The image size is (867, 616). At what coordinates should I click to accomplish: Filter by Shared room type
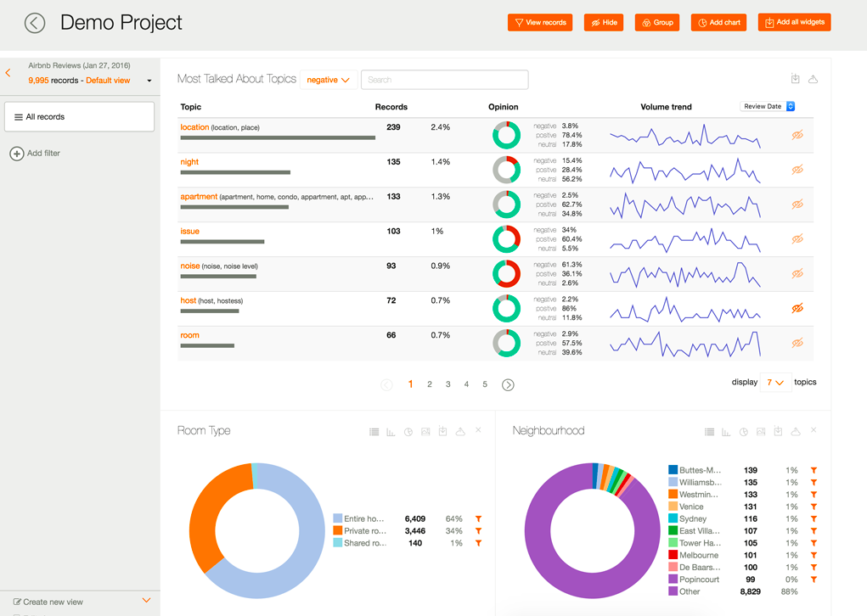pos(478,543)
